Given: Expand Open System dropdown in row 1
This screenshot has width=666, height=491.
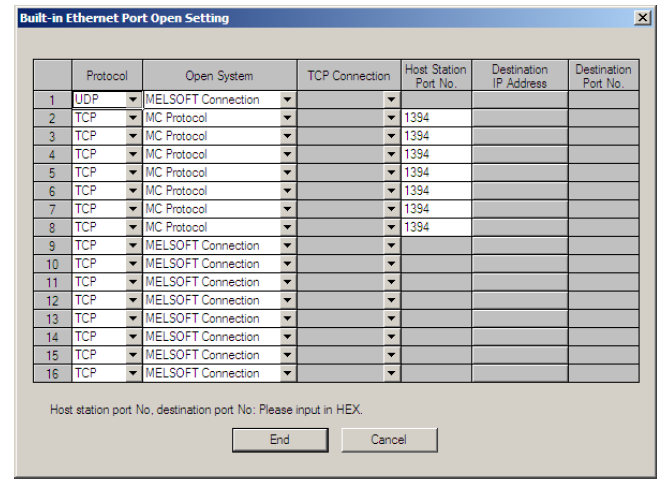Looking at the screenshot, I should [288, 100].
